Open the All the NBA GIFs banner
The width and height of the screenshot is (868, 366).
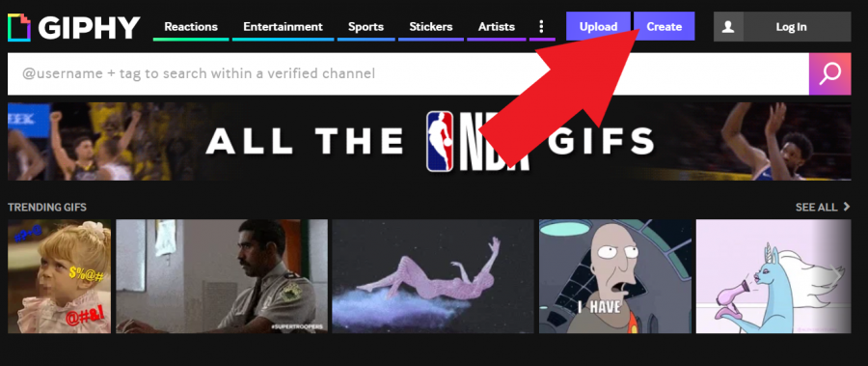pos(429,141)
